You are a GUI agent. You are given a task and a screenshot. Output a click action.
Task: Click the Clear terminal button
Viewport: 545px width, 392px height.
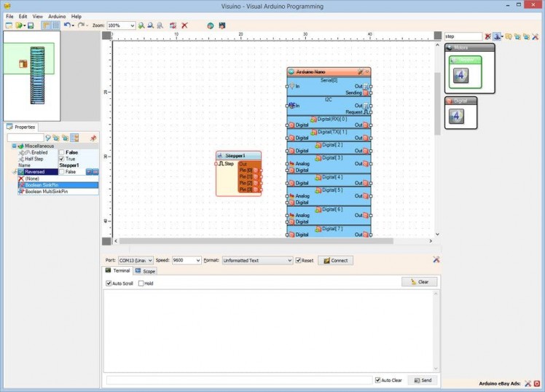[419, 281]
